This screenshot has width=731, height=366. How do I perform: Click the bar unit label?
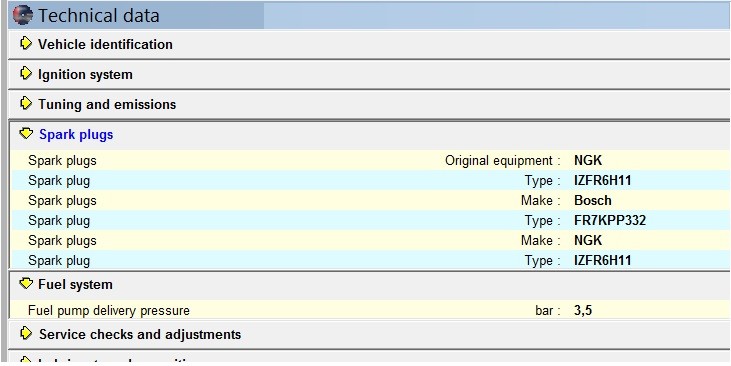coord(547,311)
